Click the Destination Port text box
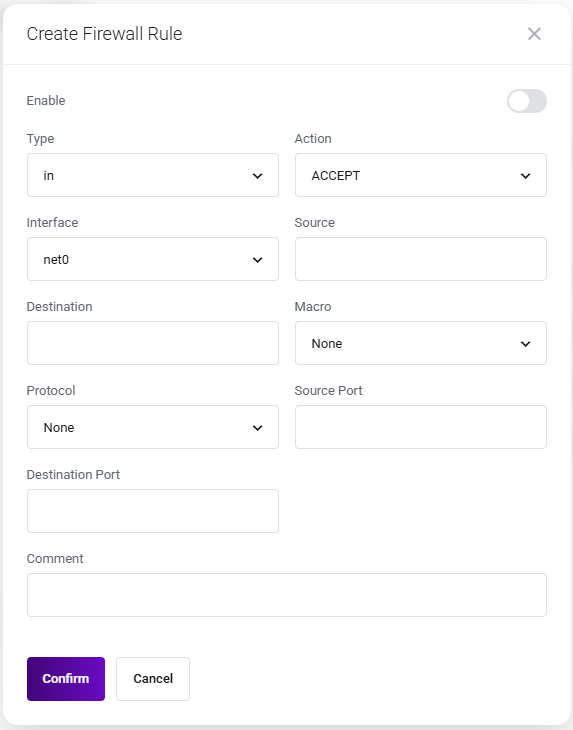This screenshot has height=730, width=573. 153,511
